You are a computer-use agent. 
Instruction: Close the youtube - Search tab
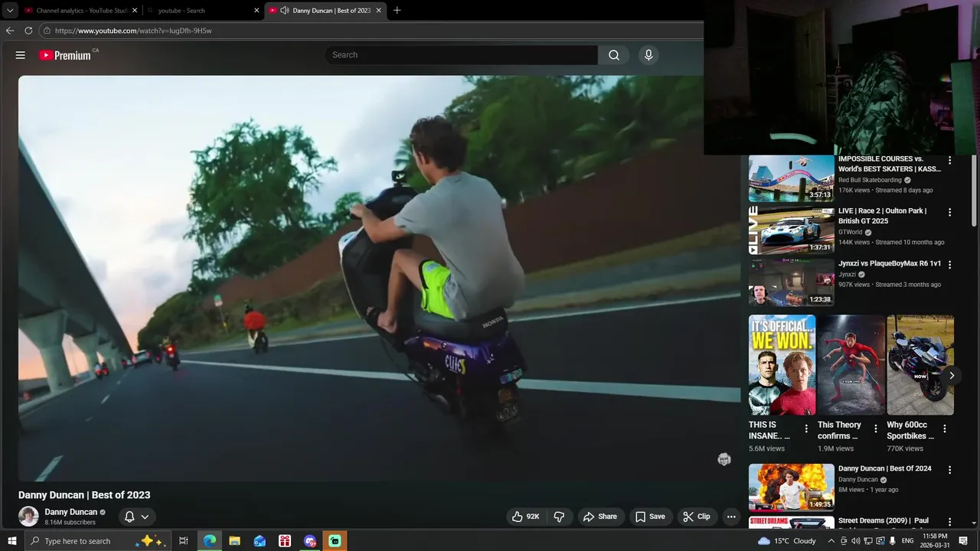[x=256, y=11]
